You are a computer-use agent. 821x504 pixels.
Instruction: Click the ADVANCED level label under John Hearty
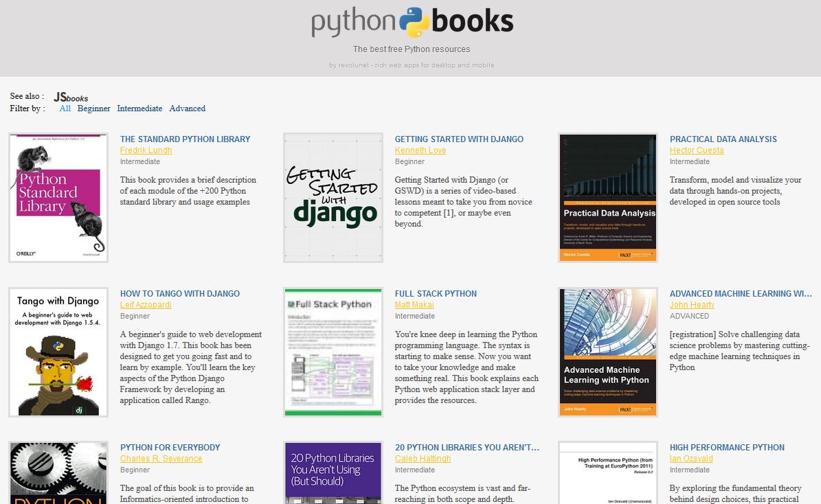[689, 316]
